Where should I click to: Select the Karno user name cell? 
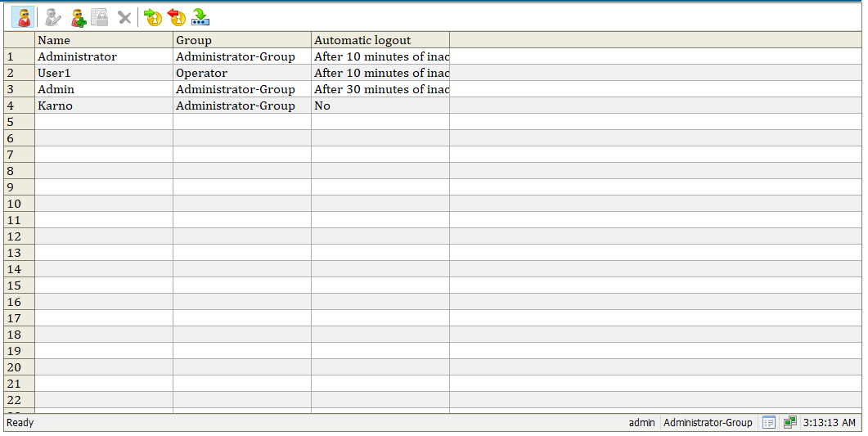point(104,106)
